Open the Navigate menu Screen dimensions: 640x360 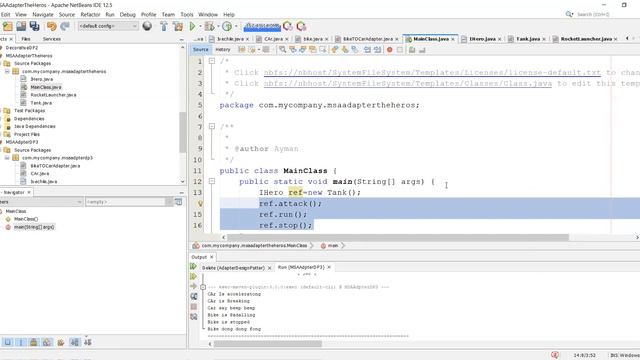point(43,14)
